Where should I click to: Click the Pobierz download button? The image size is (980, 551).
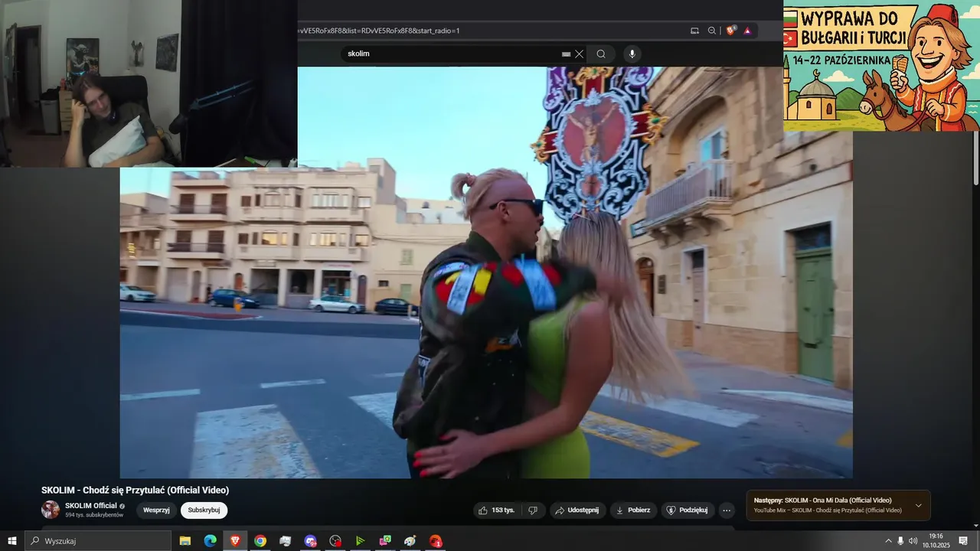click(633, 510)
